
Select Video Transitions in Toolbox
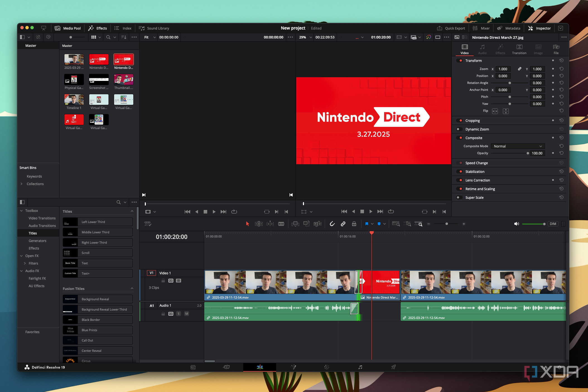tap(42, 218)
